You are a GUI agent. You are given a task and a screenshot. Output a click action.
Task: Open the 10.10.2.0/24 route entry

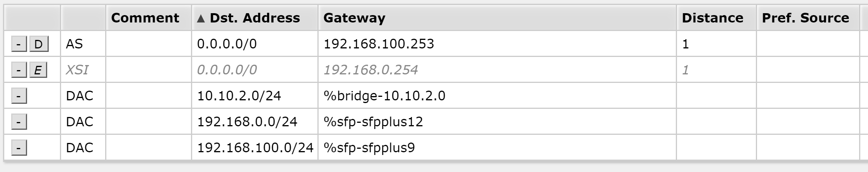[239, 96]
